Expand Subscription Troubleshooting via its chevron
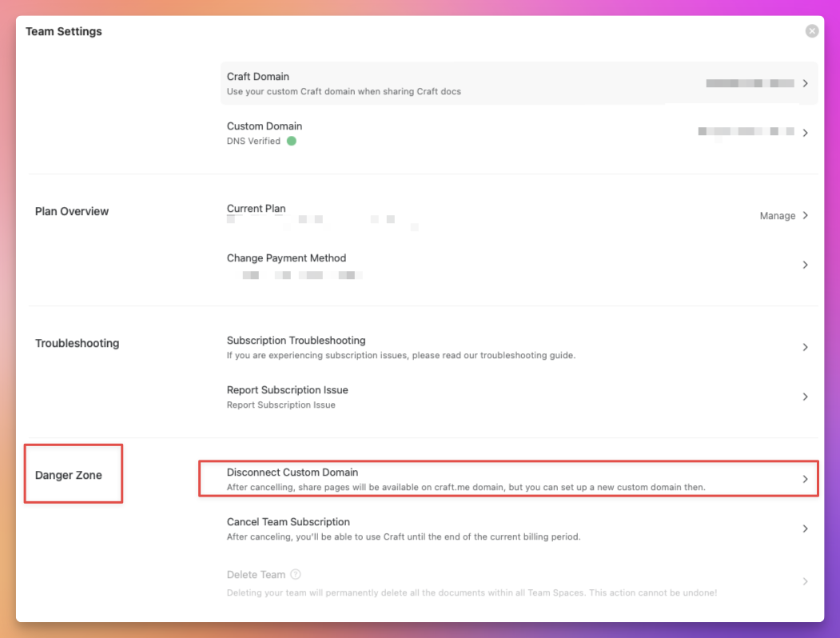Viewport: 840px width, 638px height. click(x=805, y=347)
